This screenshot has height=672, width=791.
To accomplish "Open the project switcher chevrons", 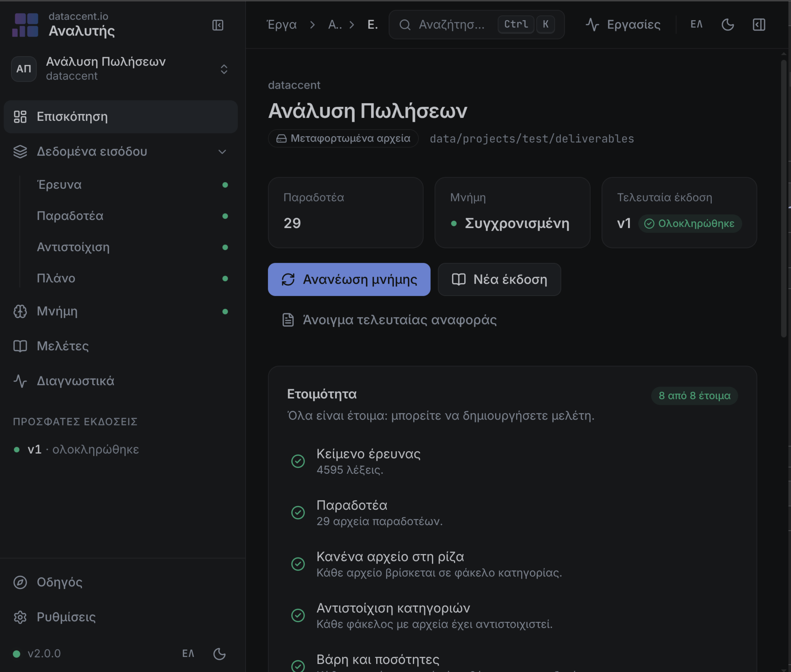I will [224, 69].
